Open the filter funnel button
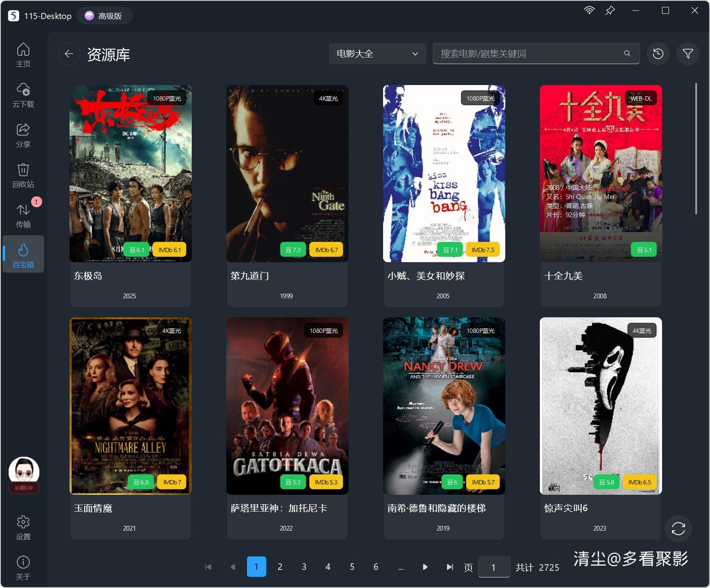 (x=688, y=54)
